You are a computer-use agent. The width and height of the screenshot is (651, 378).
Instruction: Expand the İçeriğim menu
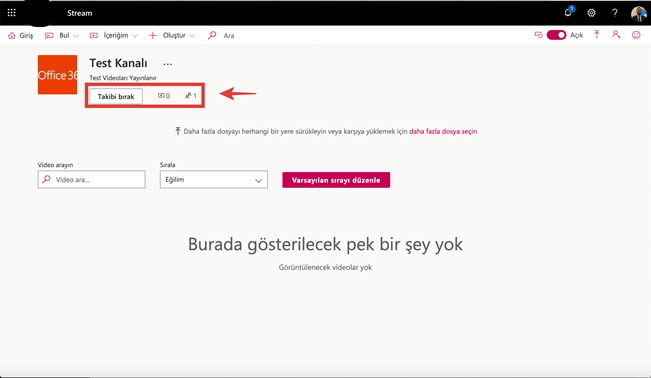(x=114, y=35)
